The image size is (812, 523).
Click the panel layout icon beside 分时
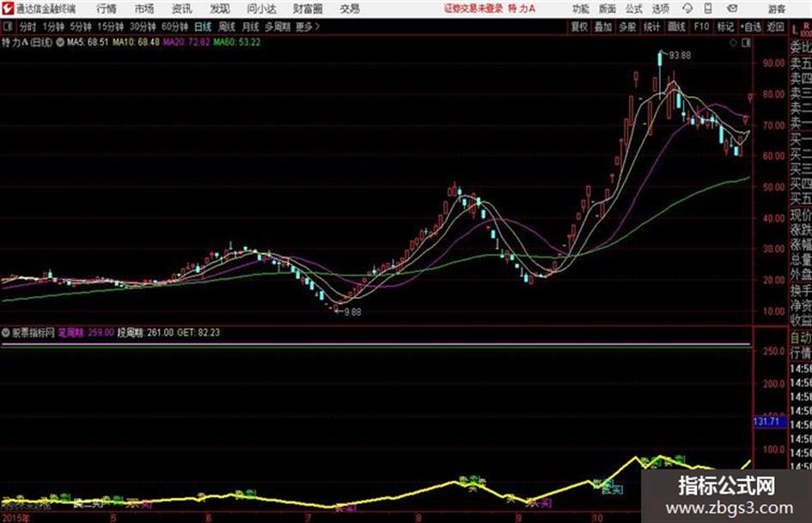pyautogui.click(x=8, y=27)
